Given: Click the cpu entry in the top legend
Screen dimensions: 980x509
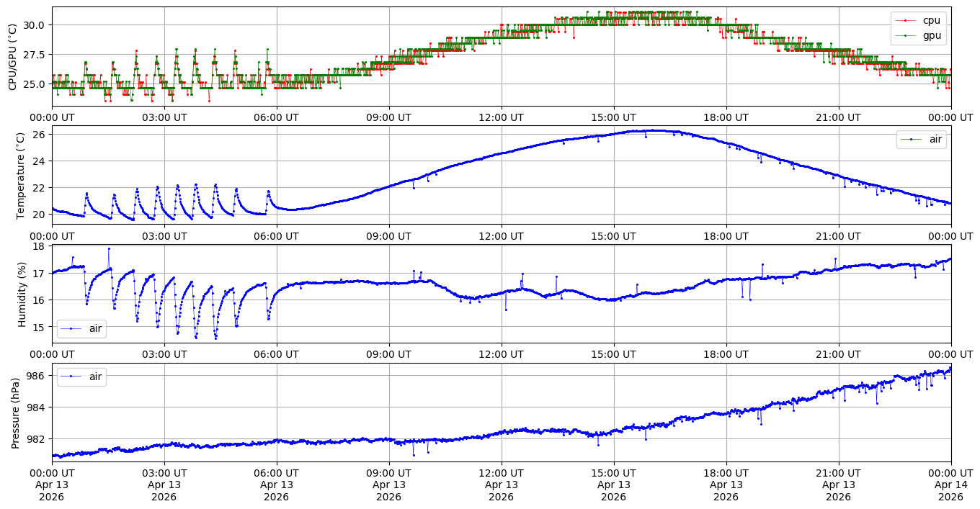Looking at the screenshot, I should pos(931,20).
